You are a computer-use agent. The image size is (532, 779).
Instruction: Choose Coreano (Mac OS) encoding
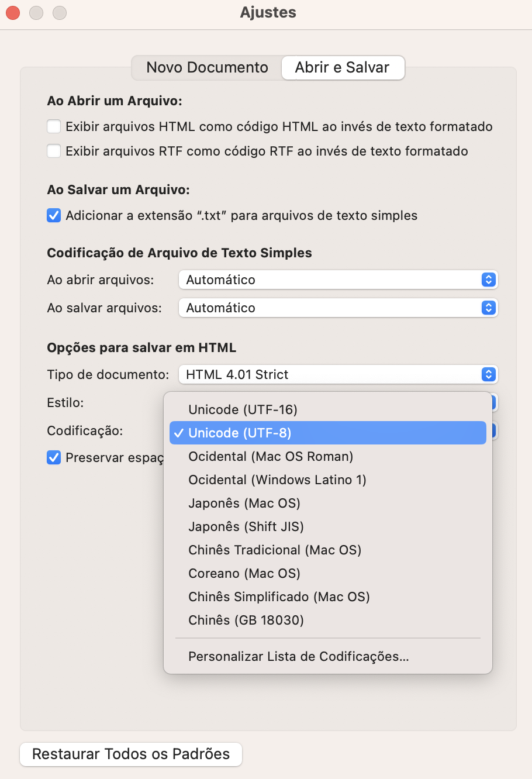(x=244, y=573)
